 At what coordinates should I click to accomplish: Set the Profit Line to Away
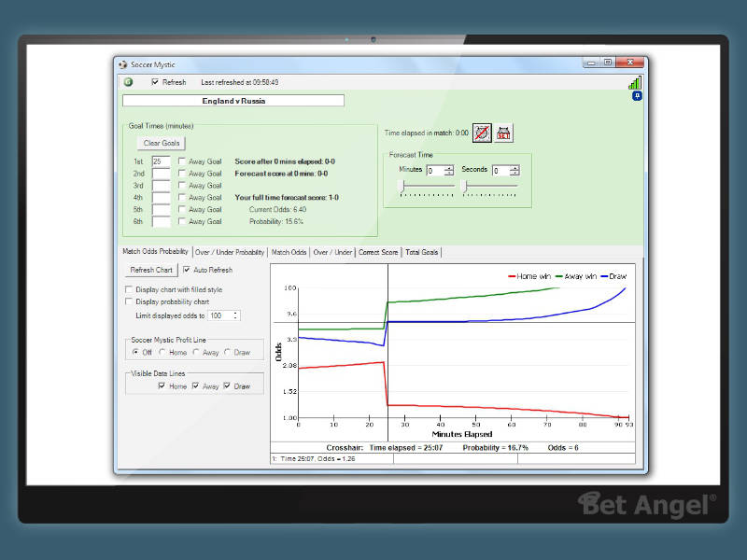pyautogui.click(x=196, y=352)
